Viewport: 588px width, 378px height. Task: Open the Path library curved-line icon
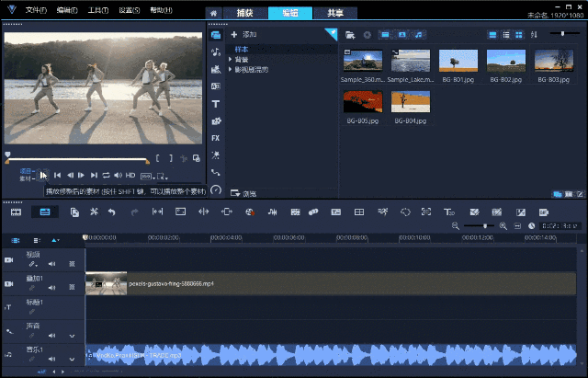tap(216, 172)
